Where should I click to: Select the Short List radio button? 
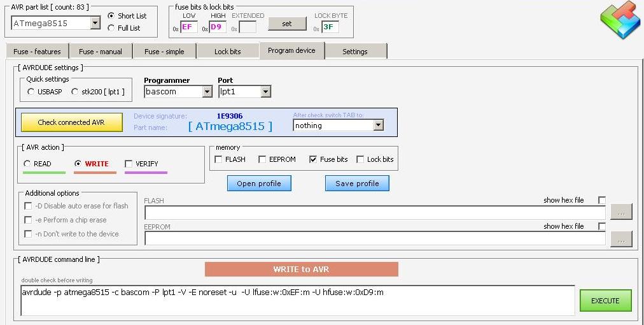111,16
